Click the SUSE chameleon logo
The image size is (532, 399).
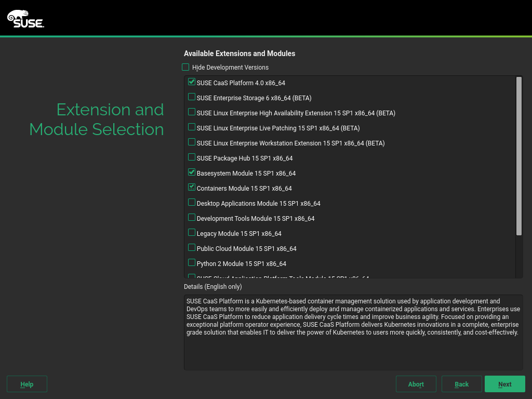[25, 19]
